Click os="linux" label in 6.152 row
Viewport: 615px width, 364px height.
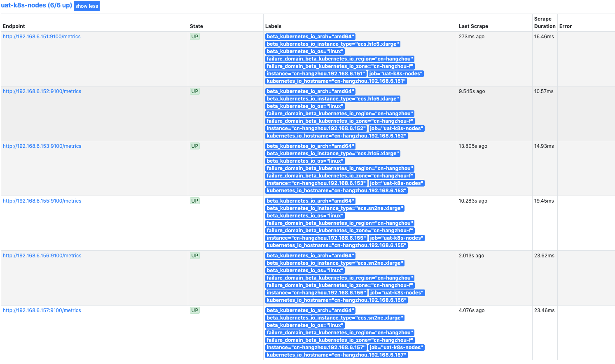[x=305, y=106]
